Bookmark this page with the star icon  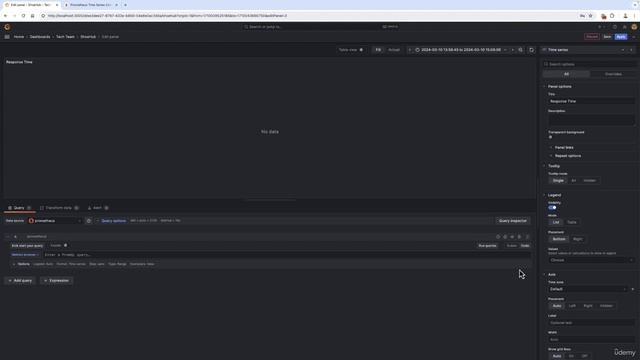click(x=590, y=16)
